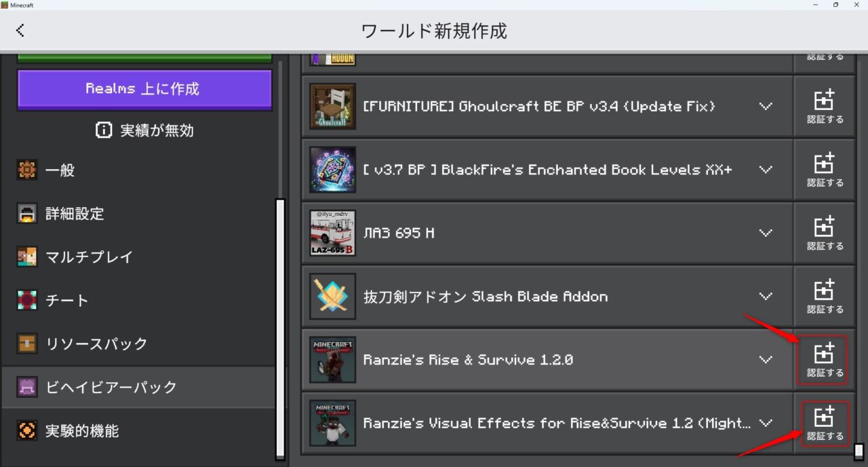Screen dimensions: 868x467
Task: Expand the Ghoulcraft BE BP pack details
Action: click(x=766, y=107)
